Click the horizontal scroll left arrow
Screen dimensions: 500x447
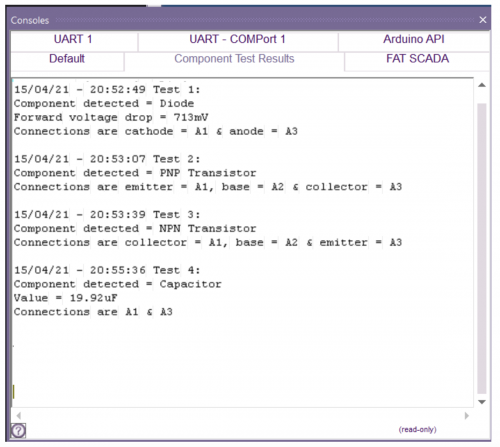coord(19,416)
